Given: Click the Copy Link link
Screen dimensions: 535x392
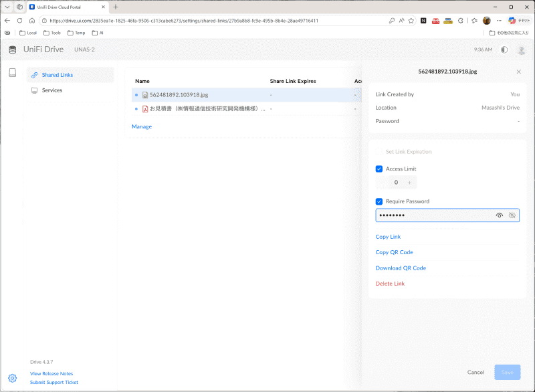Looking at the screenshot, I should [388, 237].
